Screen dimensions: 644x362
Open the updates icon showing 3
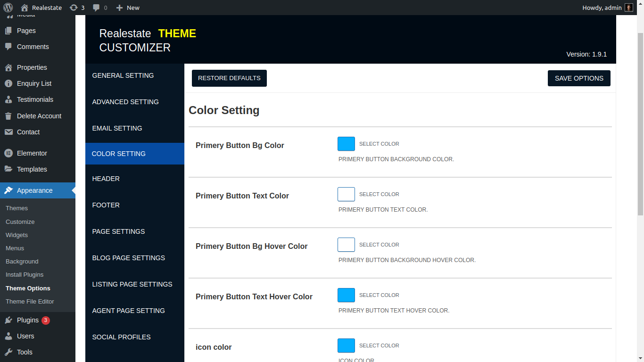click(74, 8)
